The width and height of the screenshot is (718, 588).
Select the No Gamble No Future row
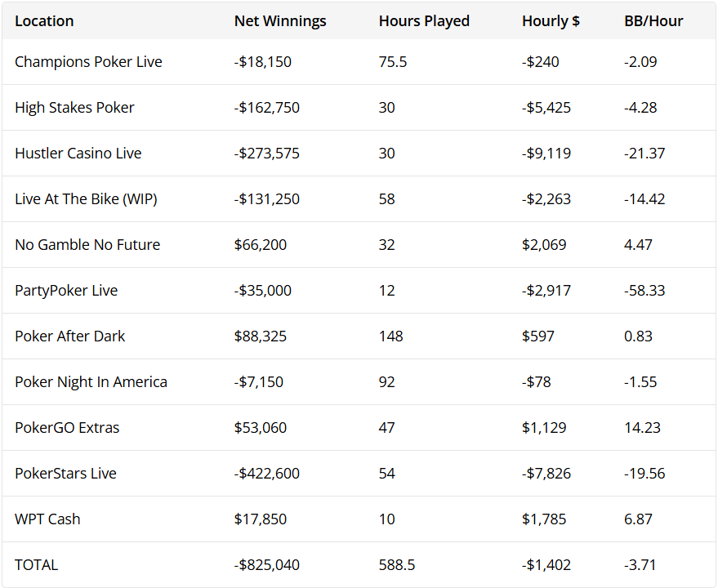point(87,245)
